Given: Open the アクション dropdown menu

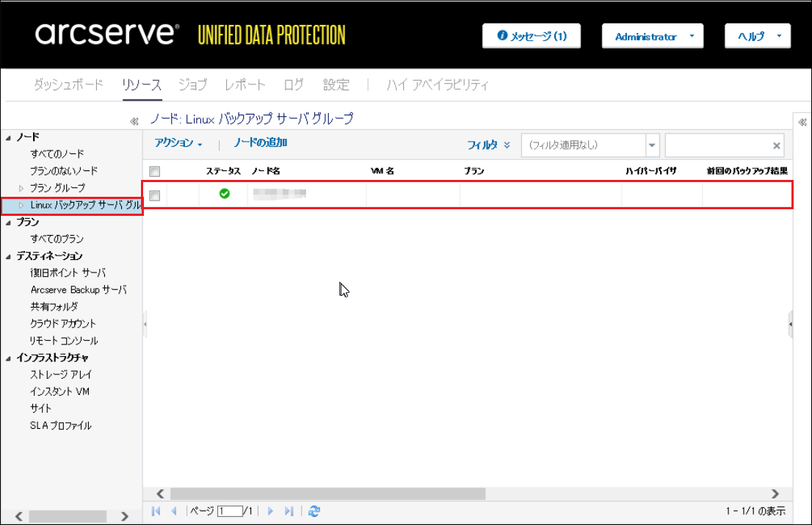Looking at the screenshot, I should coord(178,143).
